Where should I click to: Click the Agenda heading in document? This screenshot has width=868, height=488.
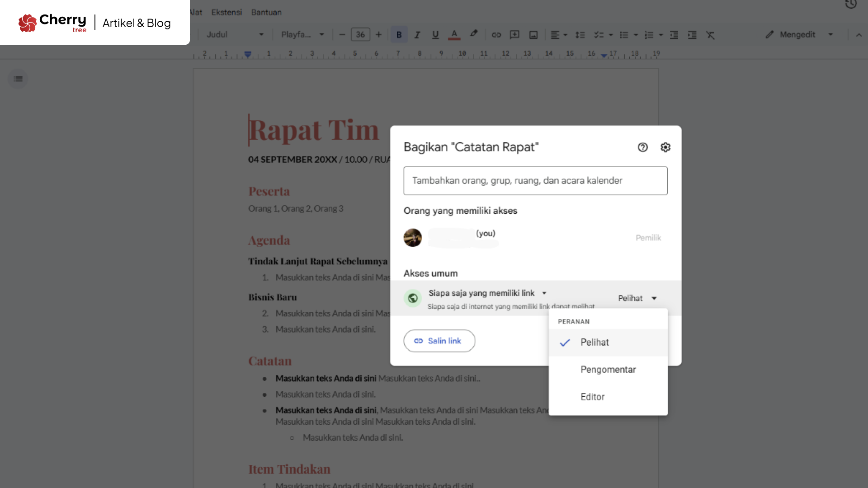[269, 240]
